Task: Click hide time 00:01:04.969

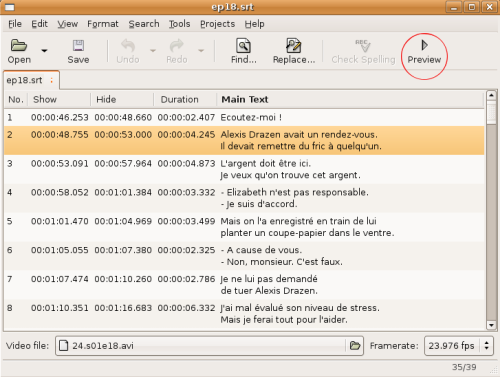Action: (x=123, y=221)
